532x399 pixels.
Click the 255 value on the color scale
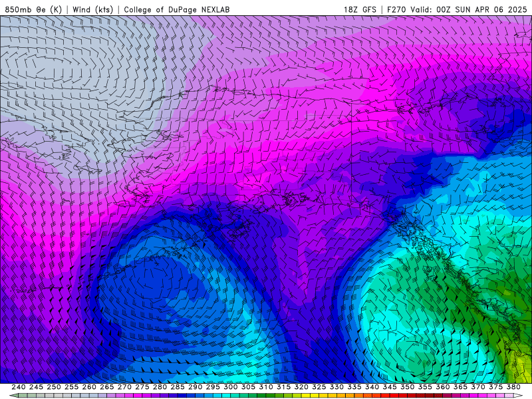pyautogui.click(x=71, y=387)
